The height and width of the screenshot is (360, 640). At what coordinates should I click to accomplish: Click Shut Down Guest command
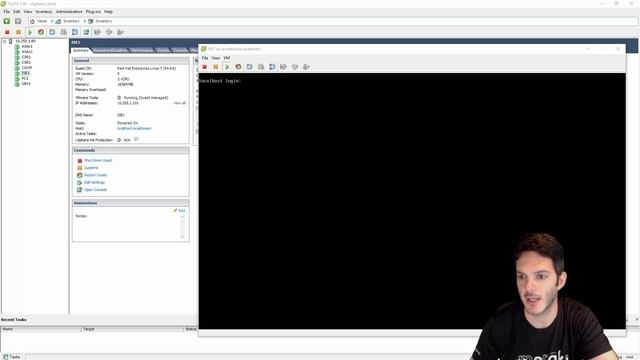click(x=98, y=160)
